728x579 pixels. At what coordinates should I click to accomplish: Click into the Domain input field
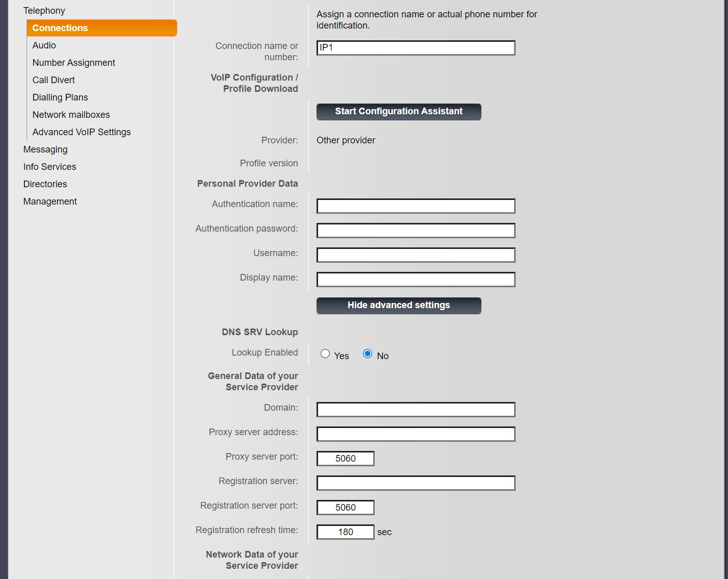416,410
